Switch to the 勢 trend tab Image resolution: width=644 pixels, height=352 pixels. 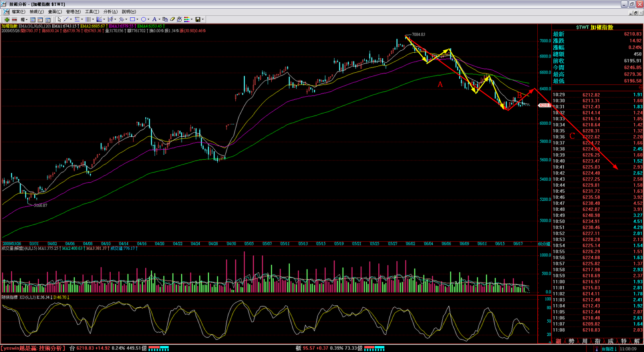click(x=572, y=341)
